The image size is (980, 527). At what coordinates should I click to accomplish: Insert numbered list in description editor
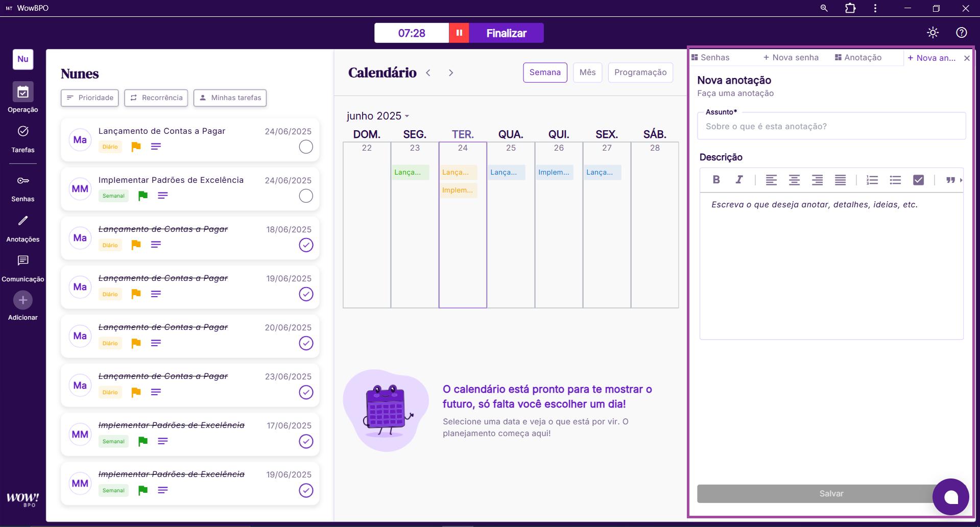[x=872, y=180]
